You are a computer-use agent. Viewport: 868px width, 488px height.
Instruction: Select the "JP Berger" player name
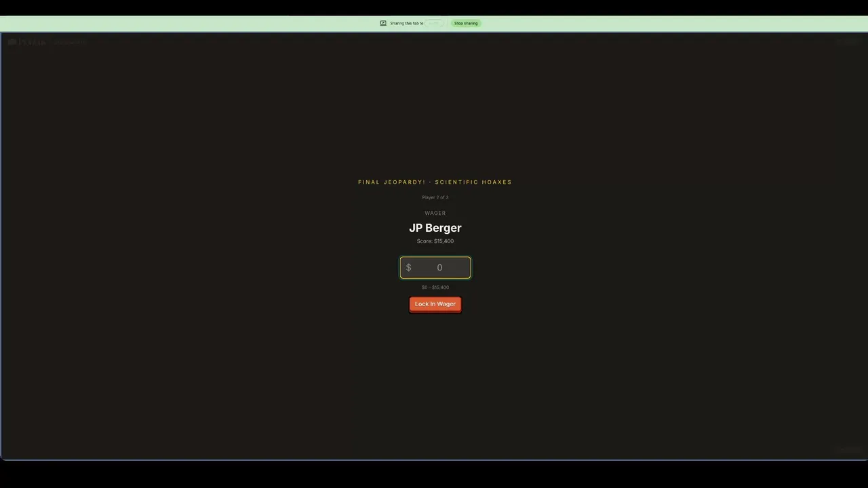coord(435,228)
